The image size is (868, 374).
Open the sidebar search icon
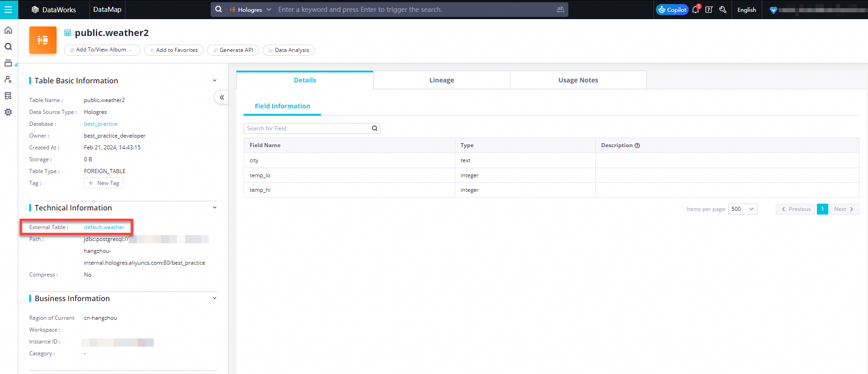tap(8, 46)
